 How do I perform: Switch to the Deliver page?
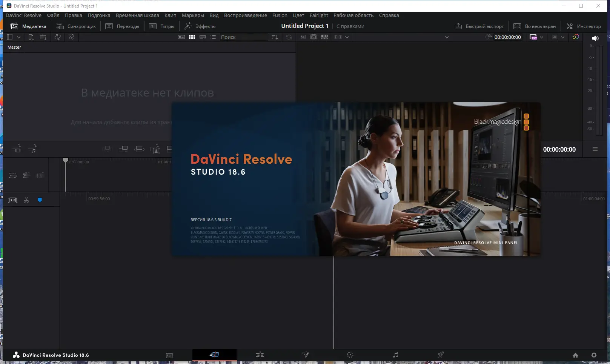pyautogui.click(x=440, y=355)
